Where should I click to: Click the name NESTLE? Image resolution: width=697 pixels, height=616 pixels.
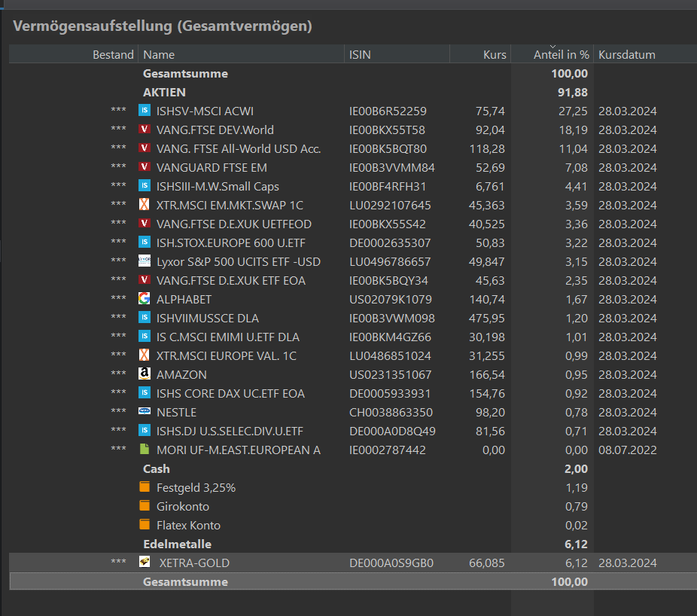pyautogui.click(x=176, y=412)
